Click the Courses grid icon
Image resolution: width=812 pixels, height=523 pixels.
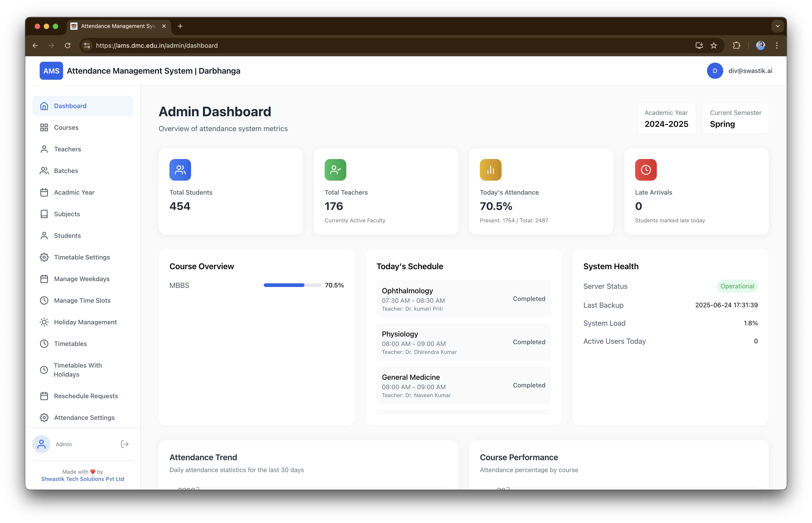44,127
